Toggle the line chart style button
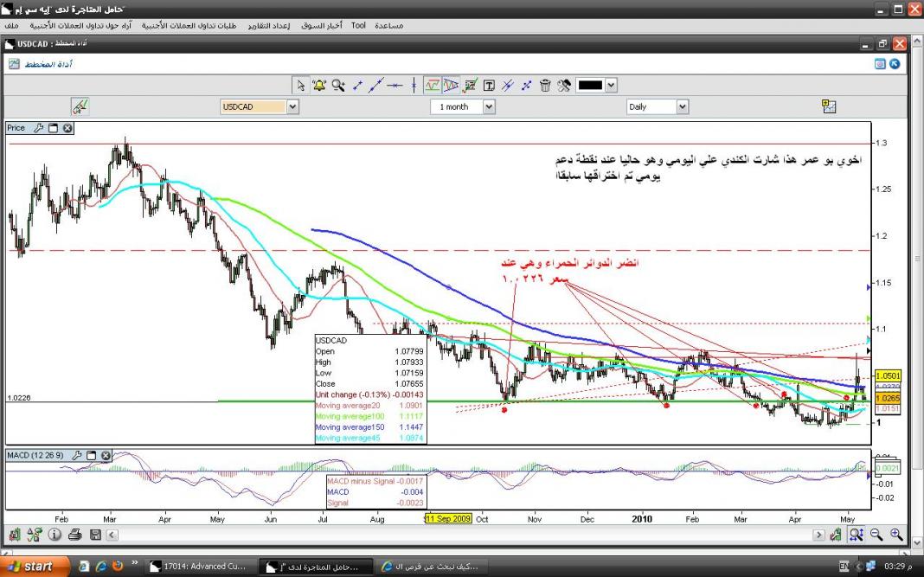This screenshot has width=924, height=577. tap(432, 85)
